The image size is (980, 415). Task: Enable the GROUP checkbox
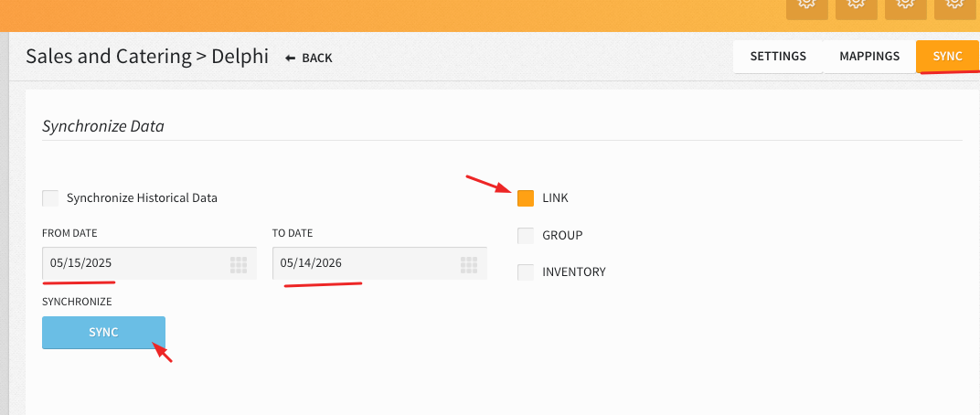(x=526, y=236)
